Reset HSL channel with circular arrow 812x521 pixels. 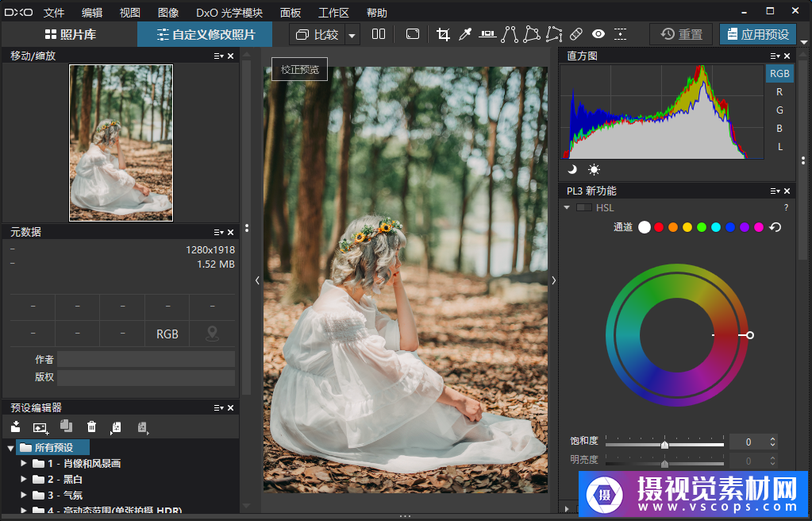(775, 227)
